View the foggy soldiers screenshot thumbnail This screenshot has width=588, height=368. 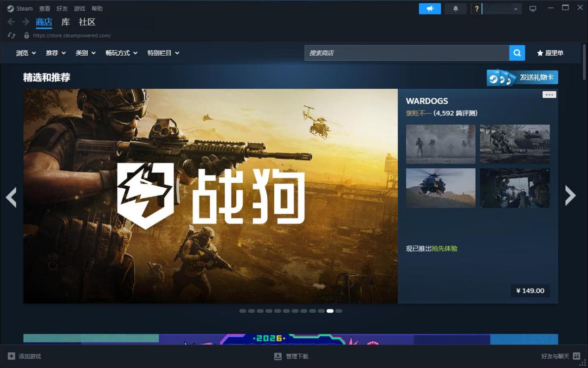(x=440, y=144)
